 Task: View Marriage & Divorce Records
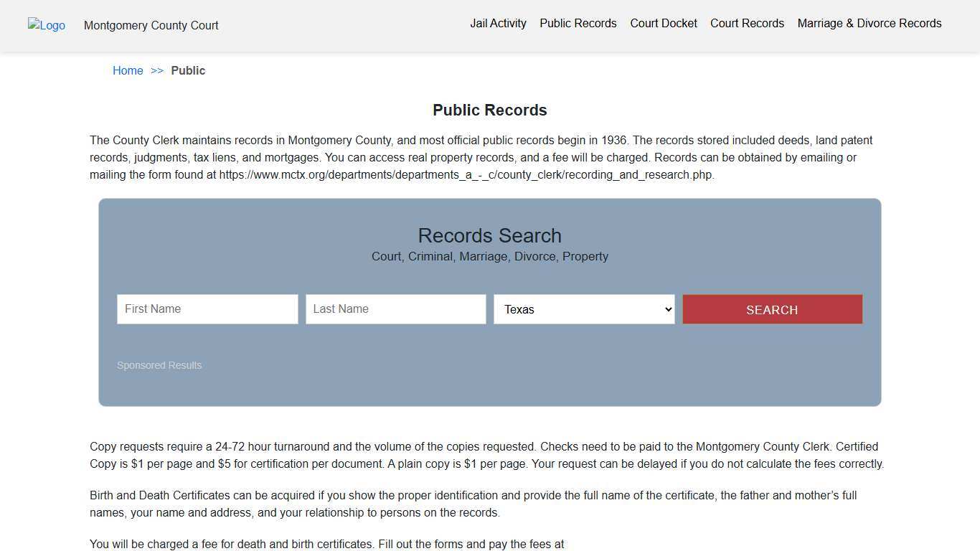[x=869, y=23]
